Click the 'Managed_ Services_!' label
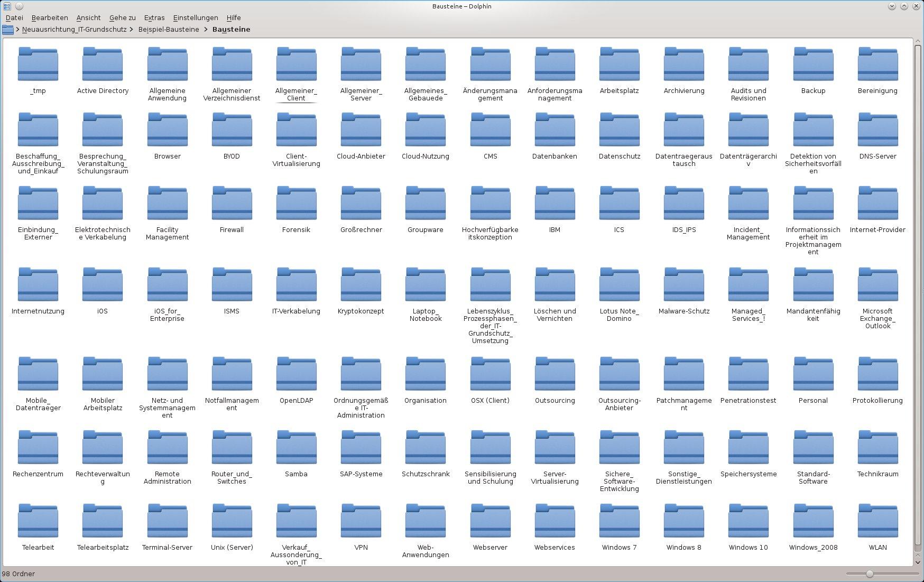The width and height of the screenshot is (924, 582). coord(748,315)
